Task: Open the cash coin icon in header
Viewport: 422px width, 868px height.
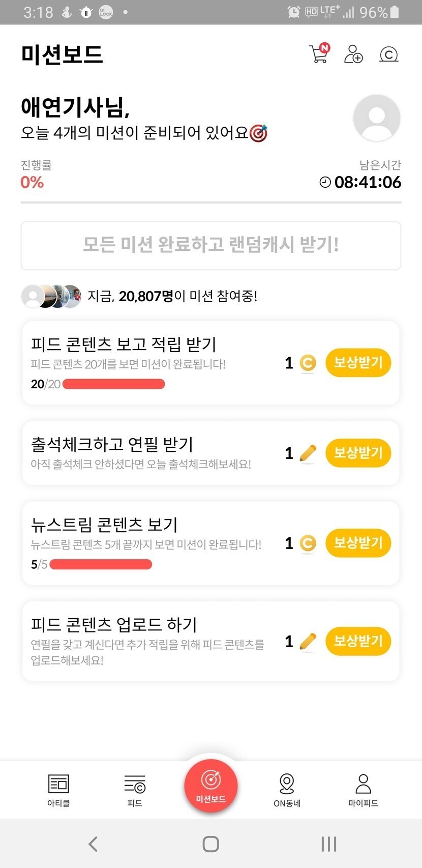Action: [x=388, y=54]
